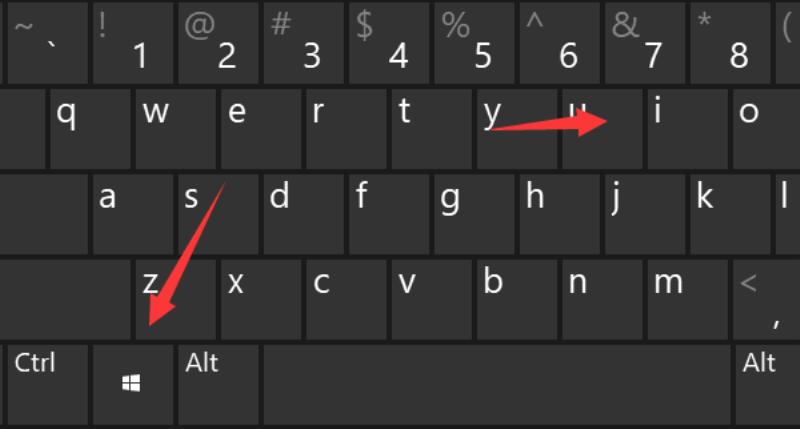Tap the tilde backtick key
The height and width of the screenshot is (429, 800).
pos(47,43)
